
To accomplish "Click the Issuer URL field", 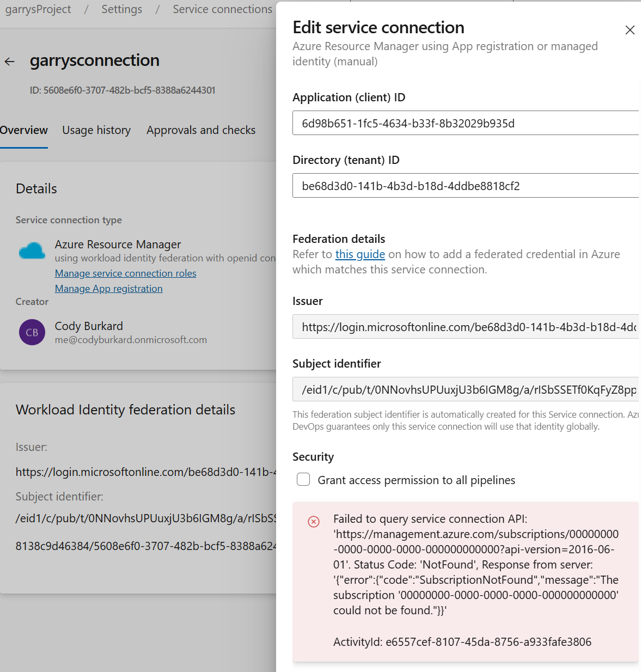I will 466,327.
